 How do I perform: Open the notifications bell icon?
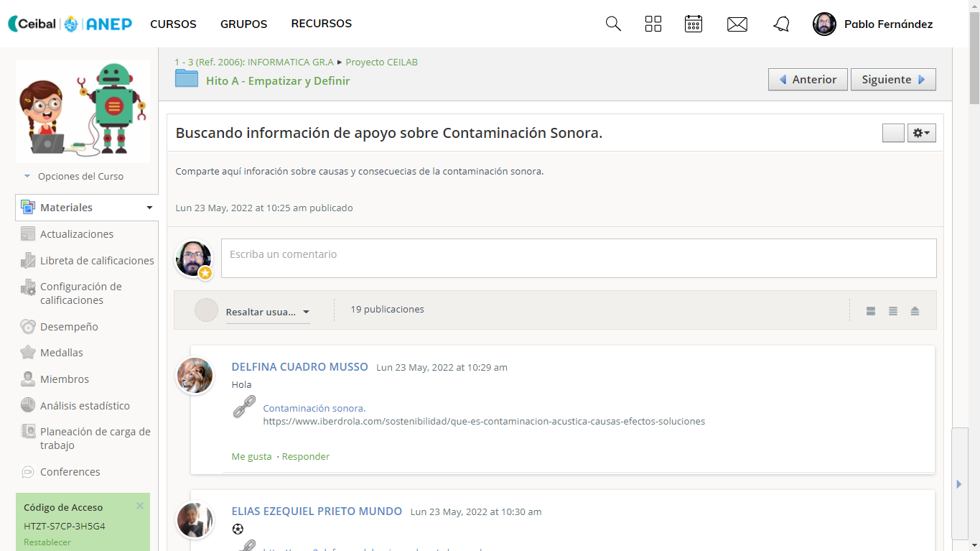[781, 24]
